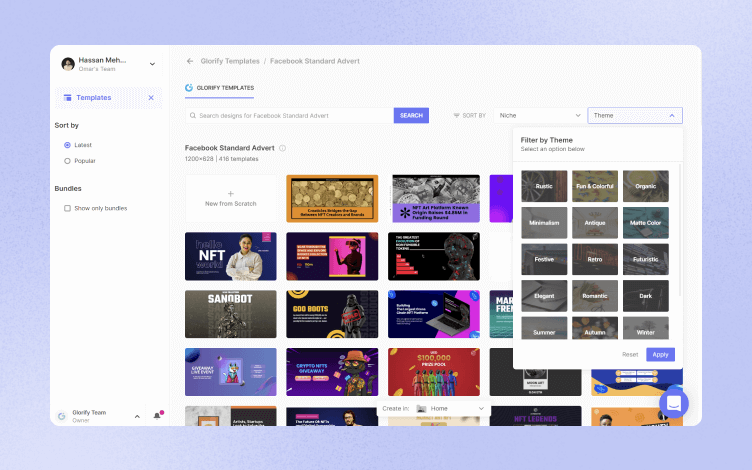Select the Winter theme tile

pos(646,328)
